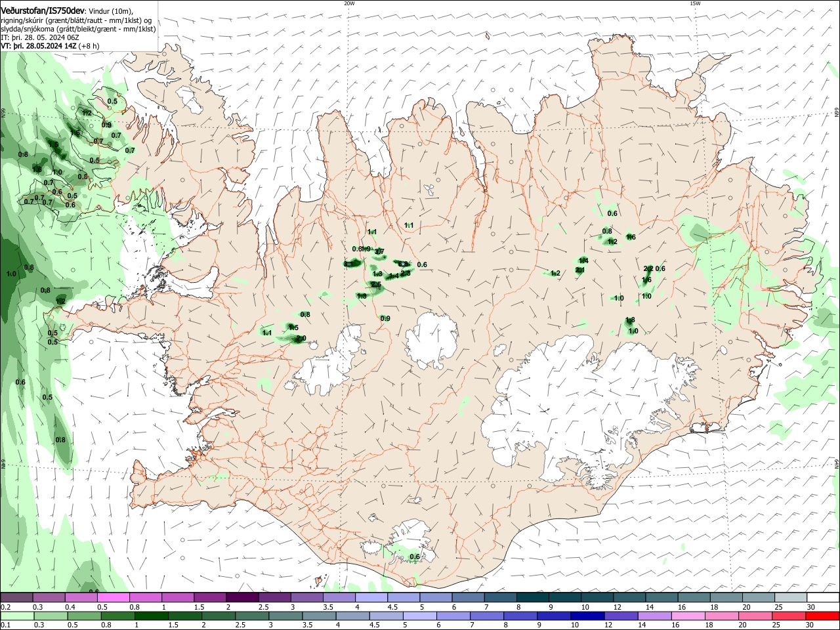Select the bright red swatch ending the lower scale
The width and height of the screenshot is (840, 630).
tap(822, 616)
